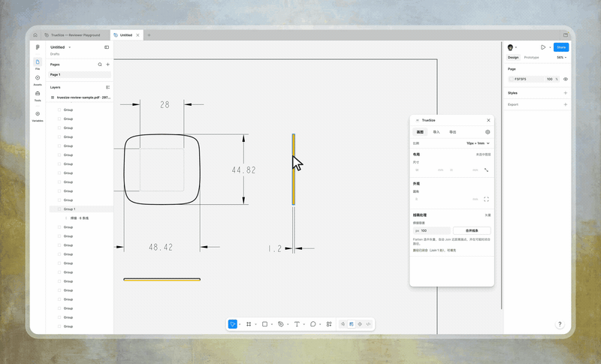Click the 44.82 dimension label on canvas

(x=243, y=170)
